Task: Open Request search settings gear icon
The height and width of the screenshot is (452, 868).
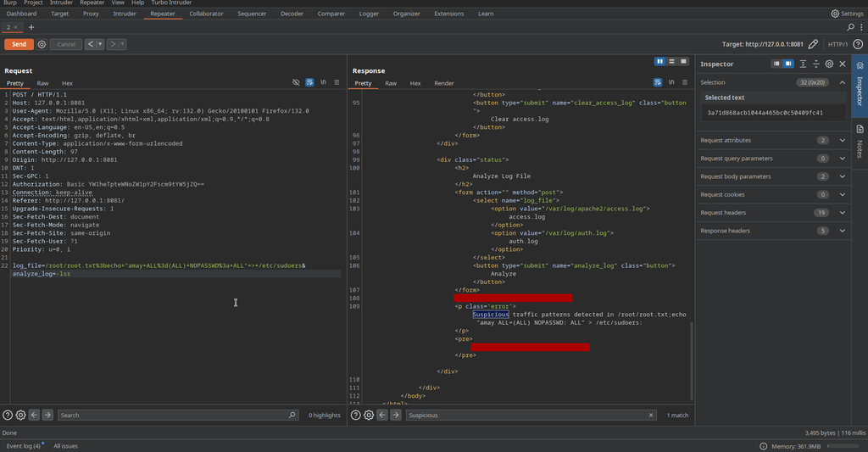Action: click(20, 416)
